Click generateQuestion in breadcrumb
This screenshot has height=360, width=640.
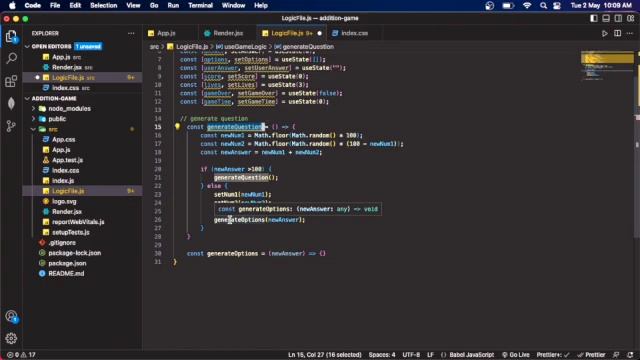[308, 47]
